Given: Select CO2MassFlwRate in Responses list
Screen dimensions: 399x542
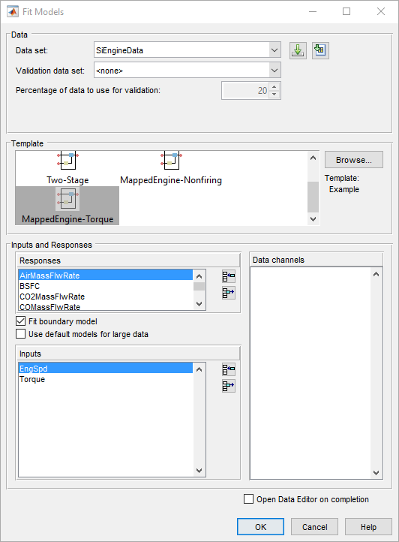Looking at the screenshot, I should click(x=105, y=297).
